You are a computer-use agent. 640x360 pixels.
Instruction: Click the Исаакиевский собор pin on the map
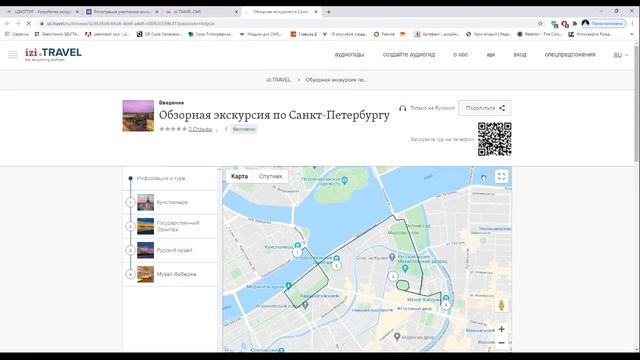pos(305,305)
